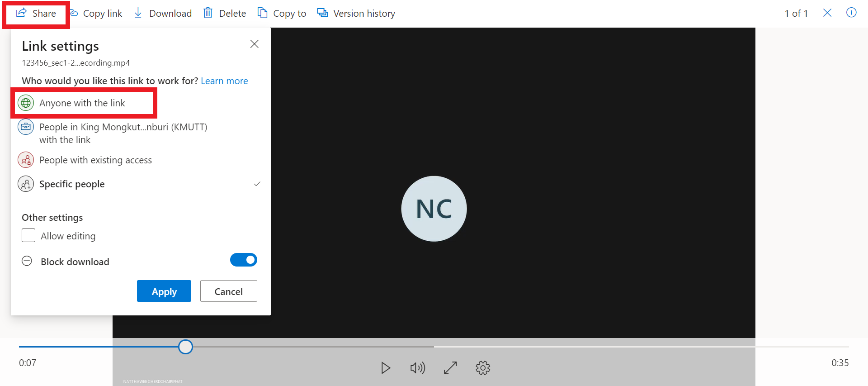Follow the Learn more link
The height and width of the screenshot is (386, 868).
click(x=224, y=81)
